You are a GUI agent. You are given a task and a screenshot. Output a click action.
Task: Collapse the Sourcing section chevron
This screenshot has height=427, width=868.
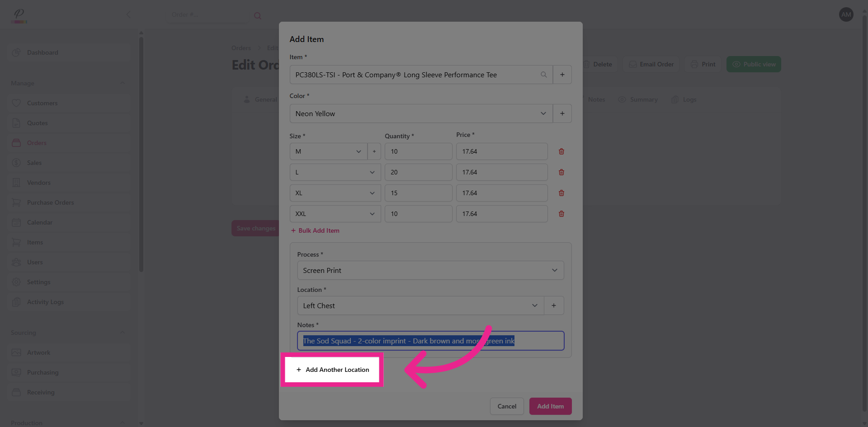click(x=123, y=333)
